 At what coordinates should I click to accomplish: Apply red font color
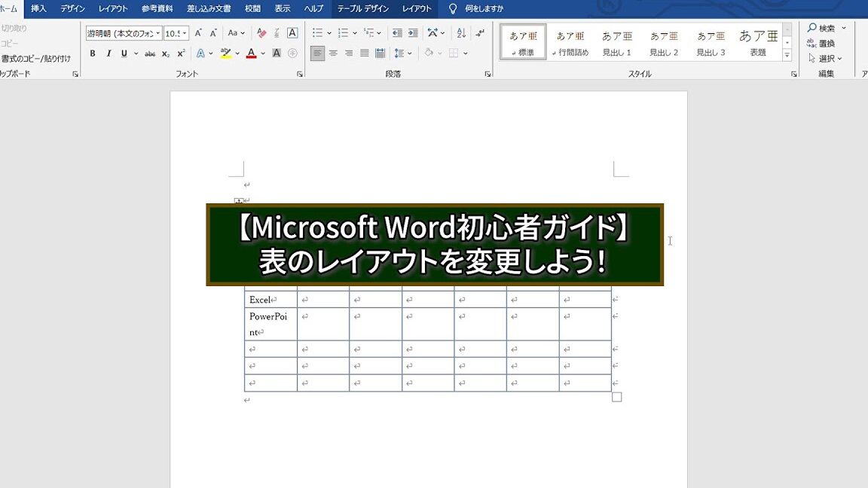[x=252, y=53]
